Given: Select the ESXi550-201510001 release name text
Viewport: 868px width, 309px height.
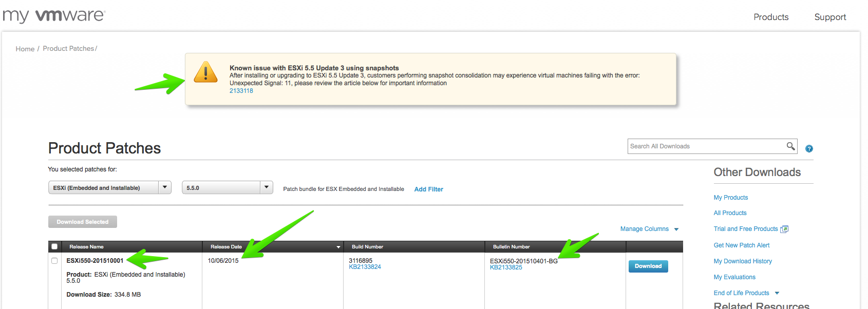Looking at the screenshot, I should [95, 261].
